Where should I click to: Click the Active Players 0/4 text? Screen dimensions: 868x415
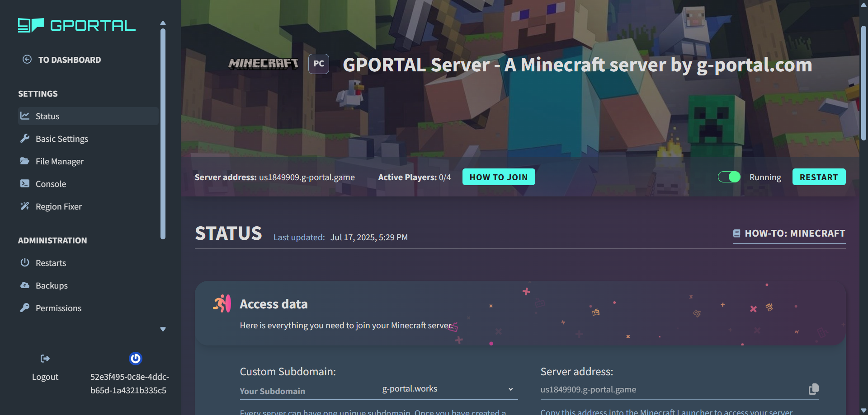tap(414, 177)
